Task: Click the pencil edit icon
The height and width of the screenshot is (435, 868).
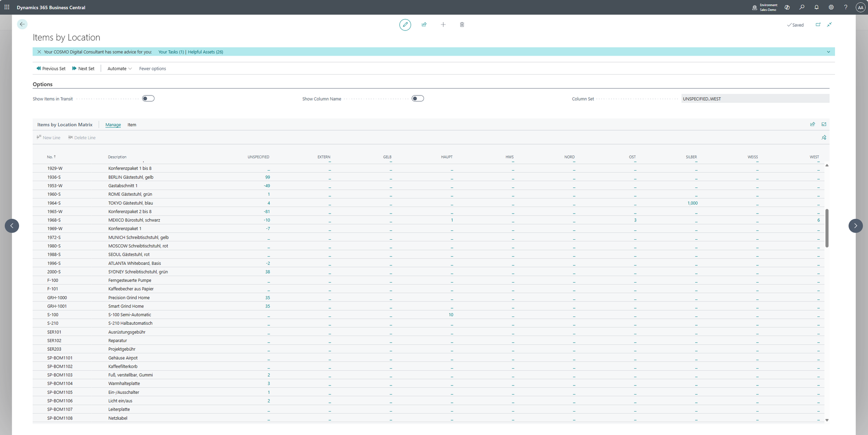Action: [x=405, y=25]
